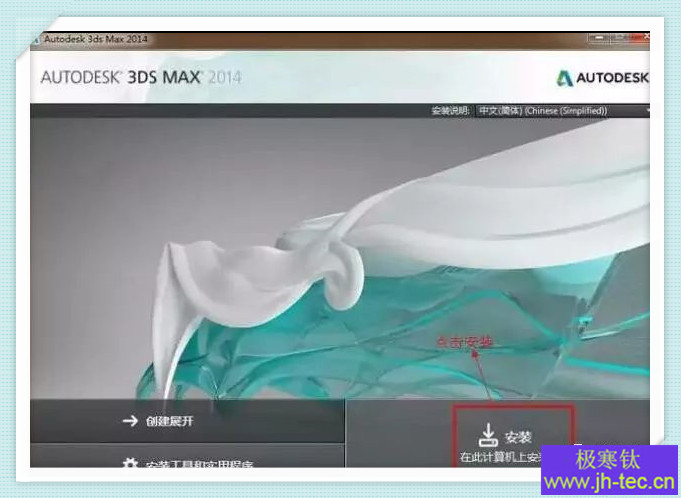Viewport: 681px width, 498px height.
Task: Click the 在此计算机上安装 subtitle text
Action: coord(501,458)
